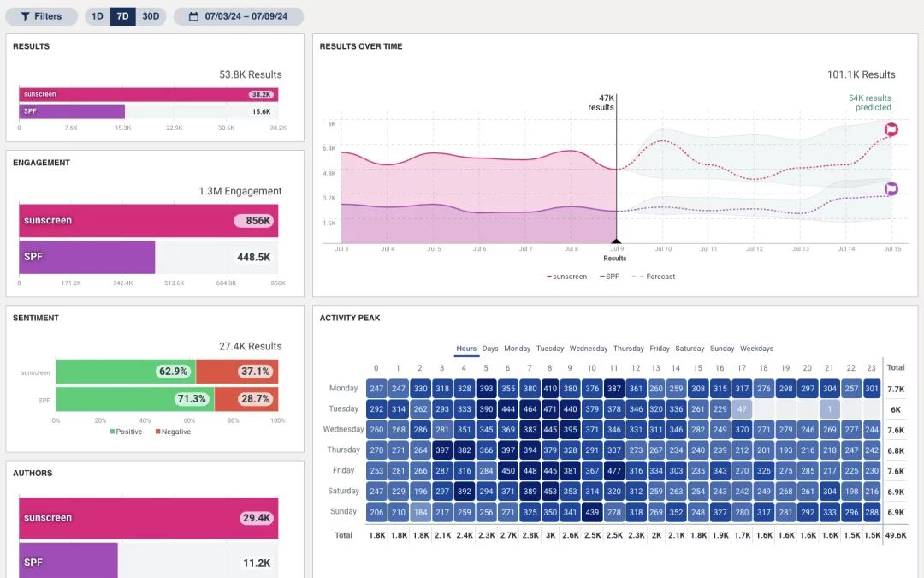Switch time range to 30D

(151, 16)
